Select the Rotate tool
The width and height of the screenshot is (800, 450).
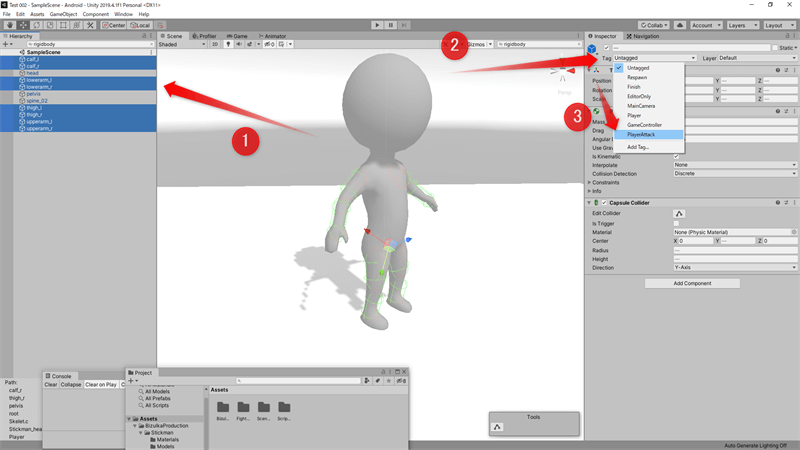[36, 25]
